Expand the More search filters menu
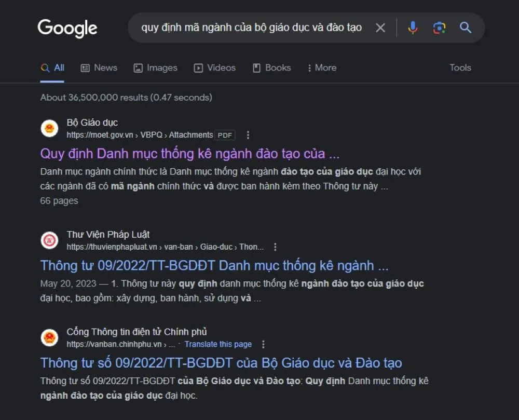The width and height of the screenshot is (519, 420). tap(322, 68)
